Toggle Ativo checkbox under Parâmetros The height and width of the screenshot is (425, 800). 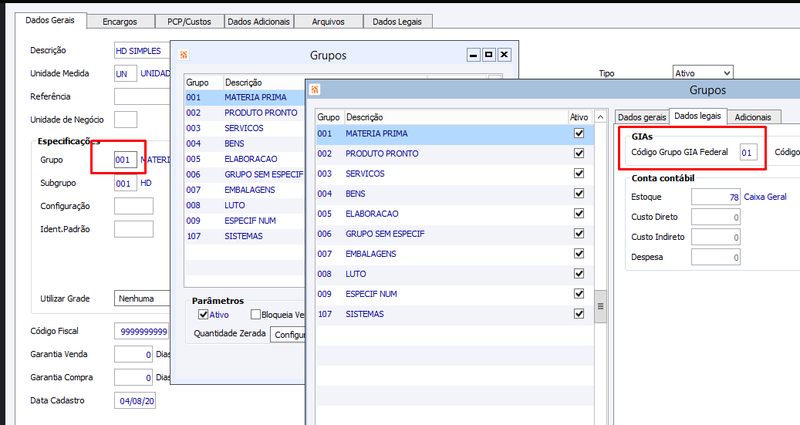203,314
